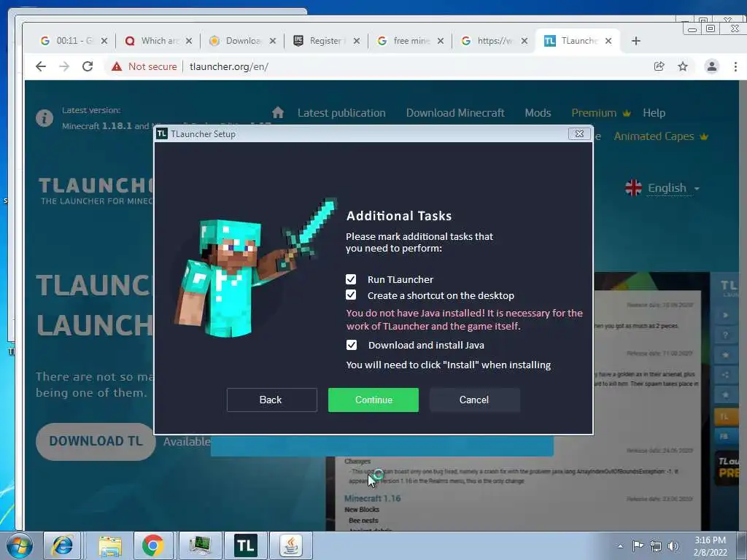Open Internet Explorer from taskbar
This screenshot has width=747, height=560.
point(63,545)
